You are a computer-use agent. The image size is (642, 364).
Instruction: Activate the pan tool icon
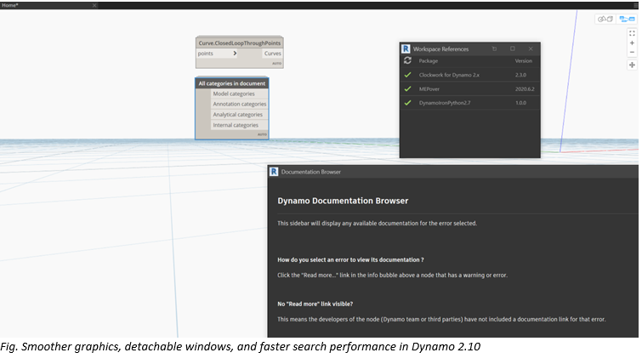click(632, 65)
